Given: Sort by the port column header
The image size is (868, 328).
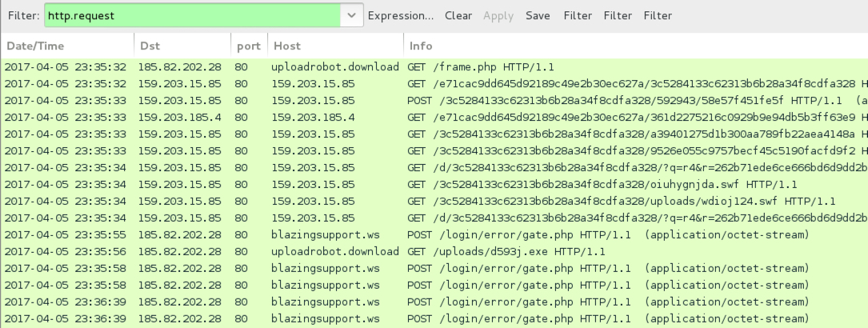Looking at the screenshot, I should coord(249,46).
